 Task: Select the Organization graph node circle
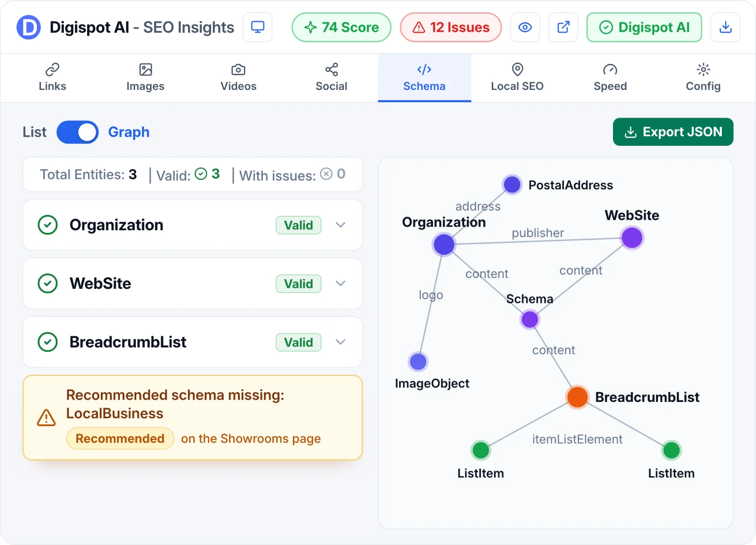(444, 245)
